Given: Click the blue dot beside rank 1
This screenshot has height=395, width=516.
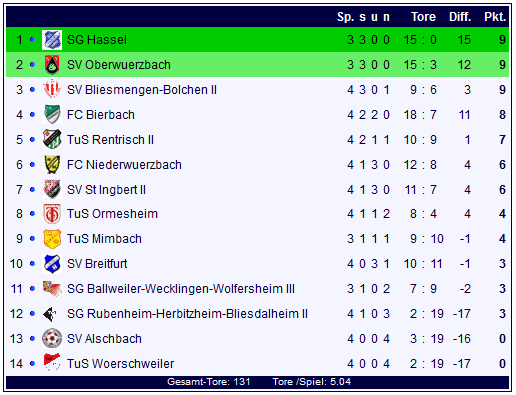Looking at the screenshot, I should tap(32, 40).
